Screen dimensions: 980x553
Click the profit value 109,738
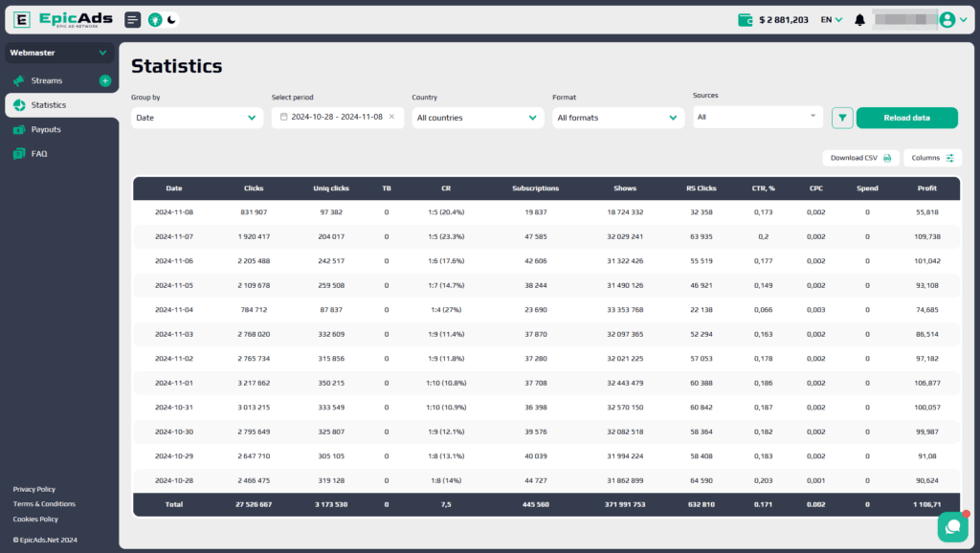click(x=926, y=237)
